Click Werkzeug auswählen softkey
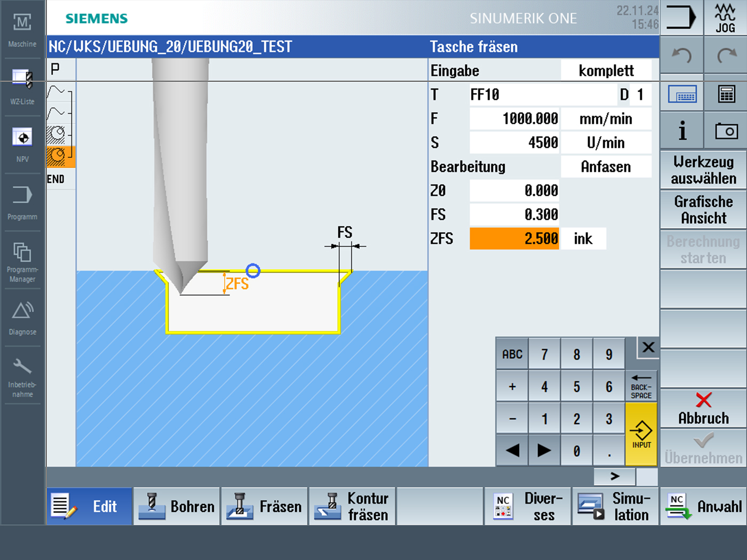The height and width of the screenshot is (560, 747). pyautogui.click(x=703, y=170)
